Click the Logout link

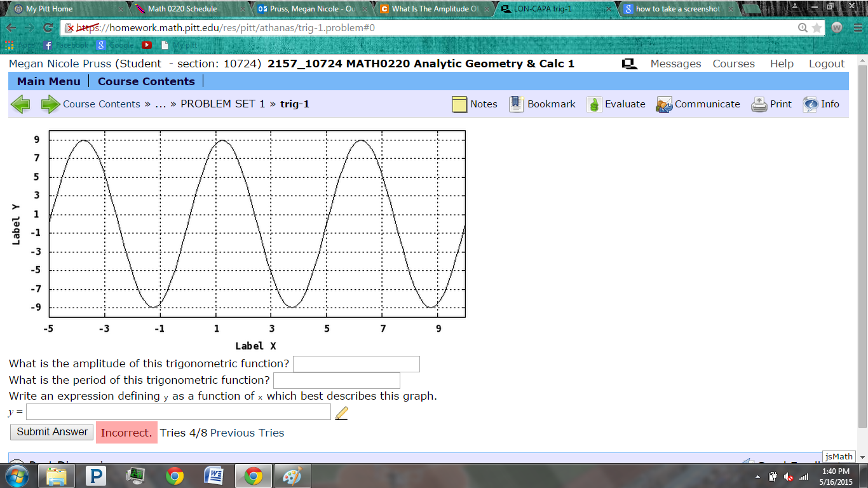click(826, 63)
